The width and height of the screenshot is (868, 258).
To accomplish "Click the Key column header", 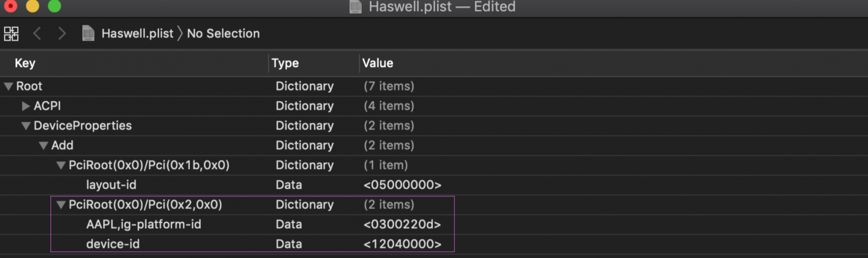I will tap(25, 63).
